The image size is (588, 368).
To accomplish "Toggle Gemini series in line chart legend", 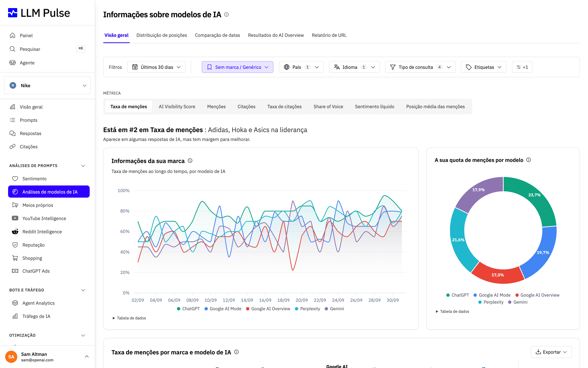I will [x=334, y=309].
